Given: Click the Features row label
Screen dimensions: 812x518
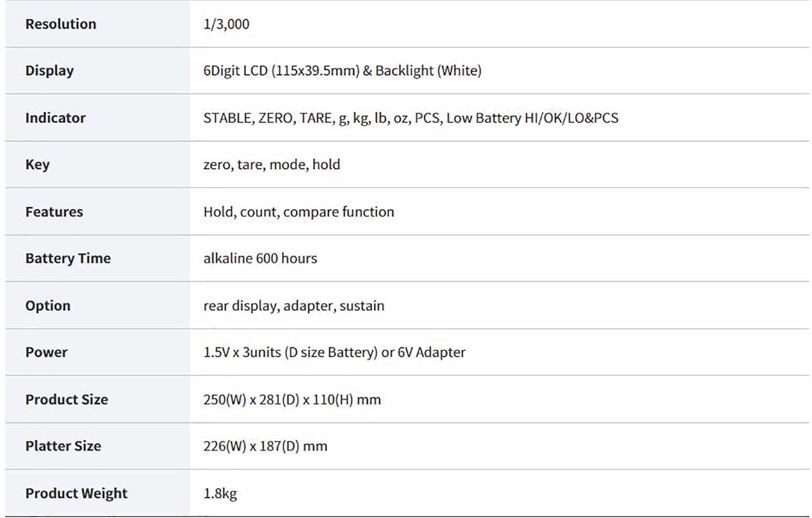Looking at the screenshot, I should click(x=54, y=212).
